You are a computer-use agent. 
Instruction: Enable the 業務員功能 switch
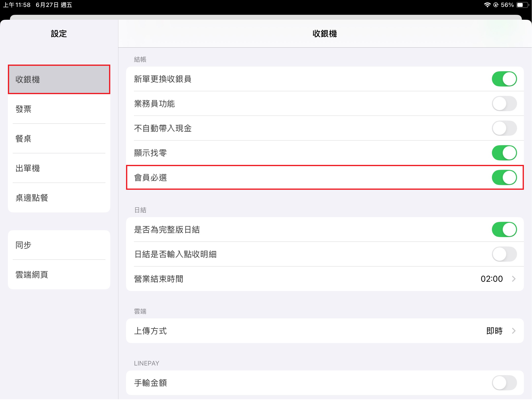[x=504, y=104]
